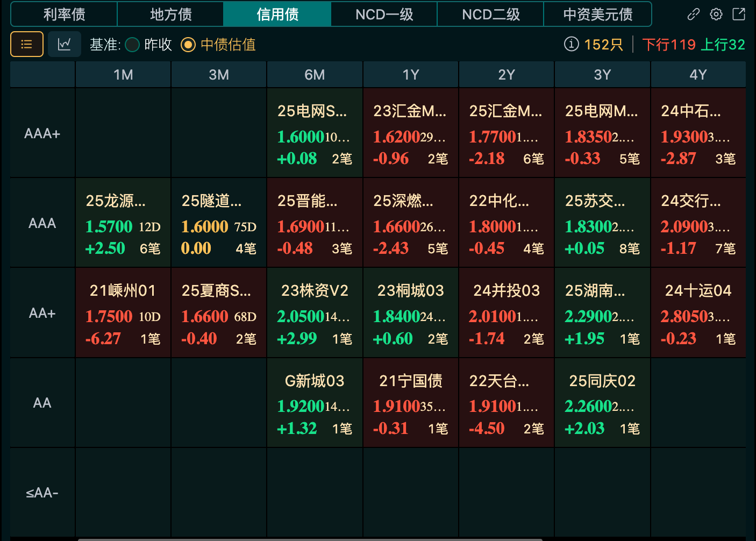Click the AAA+ rating row header
This screenshot has height=541, width=756.
point(42,133)
